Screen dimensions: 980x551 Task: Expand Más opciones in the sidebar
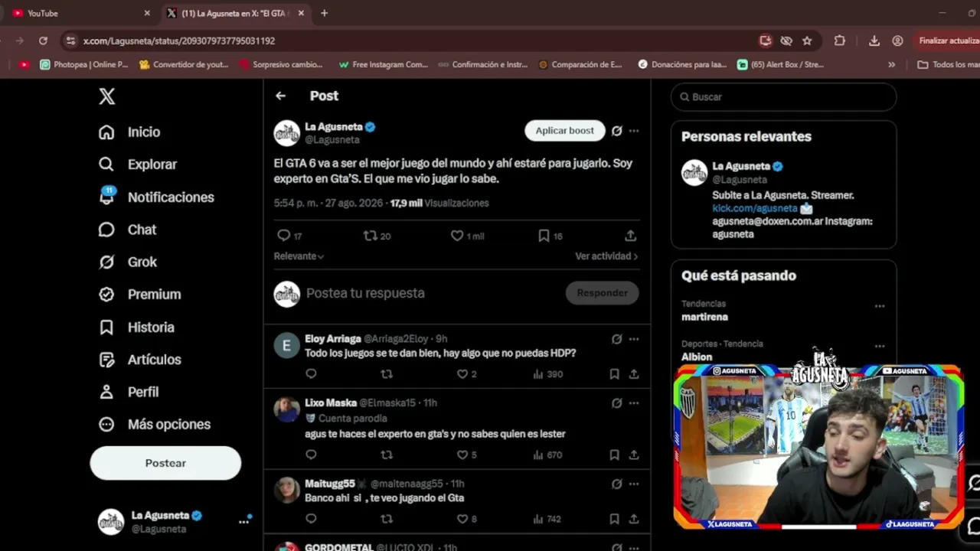[x=155, y=425]
